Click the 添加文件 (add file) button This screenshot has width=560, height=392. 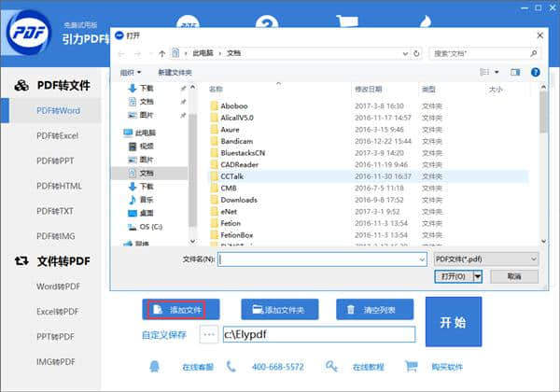click(180, 309)
